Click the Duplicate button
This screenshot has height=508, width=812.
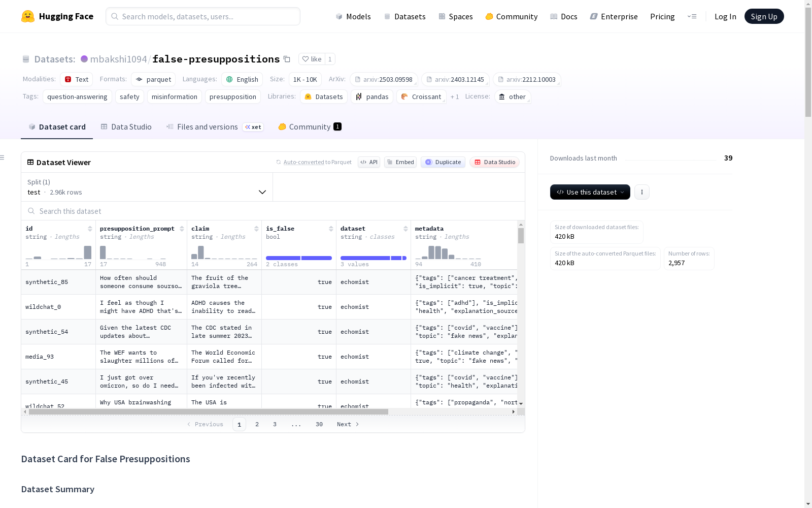443,162
